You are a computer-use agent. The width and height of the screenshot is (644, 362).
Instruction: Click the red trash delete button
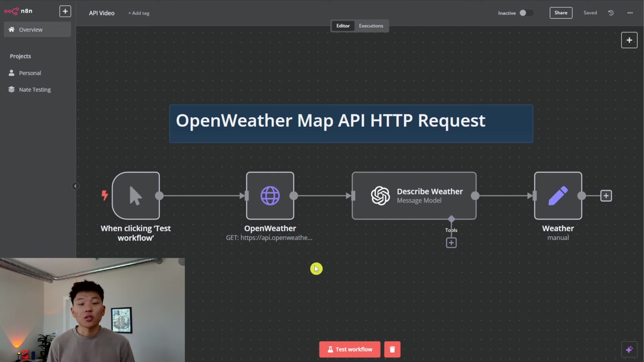[392, 350]
